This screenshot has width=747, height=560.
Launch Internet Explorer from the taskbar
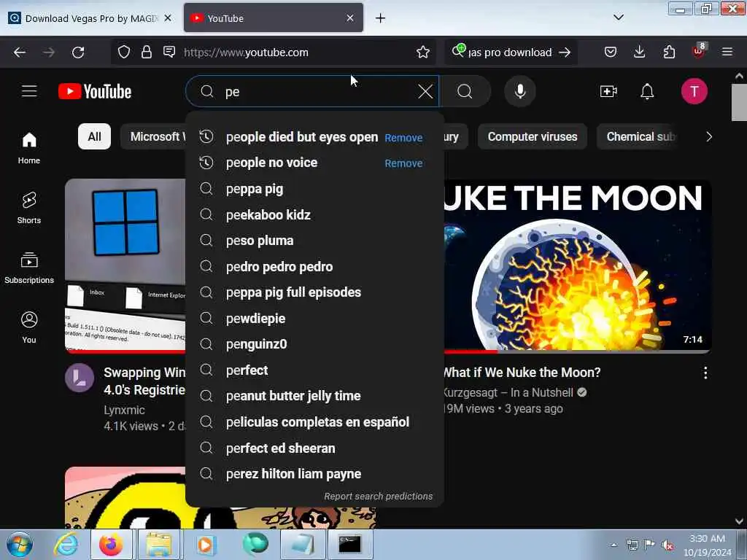[66, 544]
